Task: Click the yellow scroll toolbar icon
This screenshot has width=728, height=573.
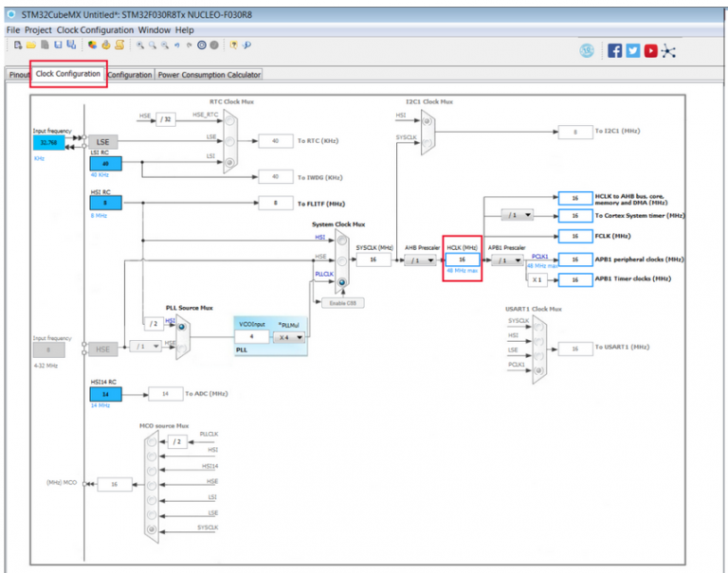Action: (119, 45)
